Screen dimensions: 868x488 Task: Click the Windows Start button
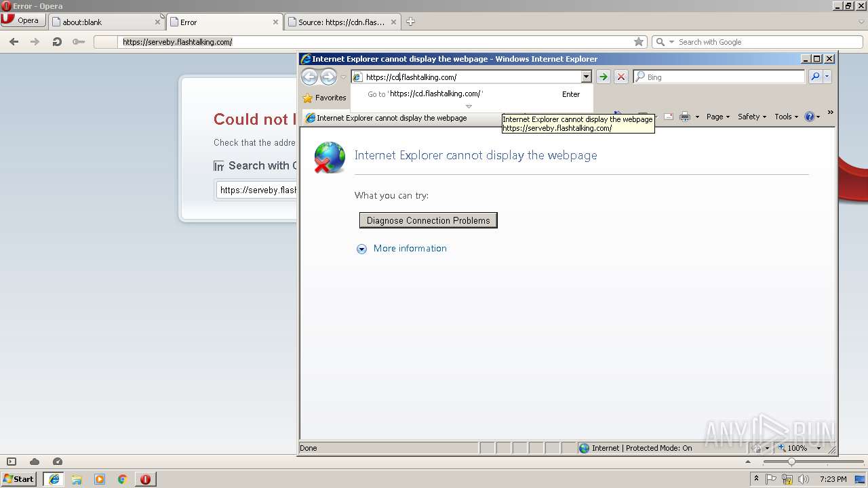pos(19,479)
